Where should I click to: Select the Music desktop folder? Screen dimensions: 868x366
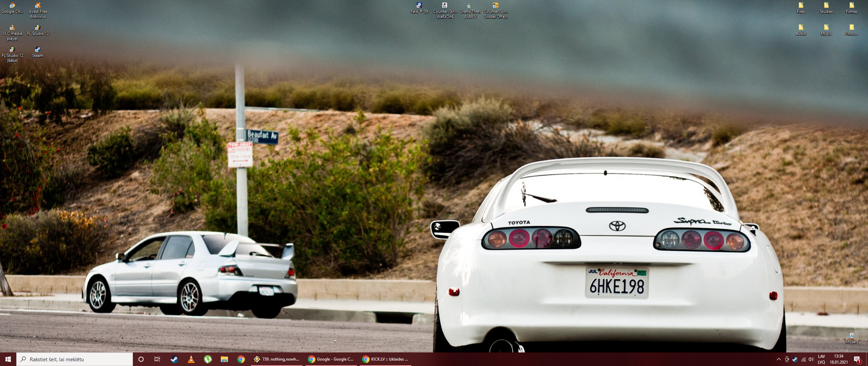(826, 30)
